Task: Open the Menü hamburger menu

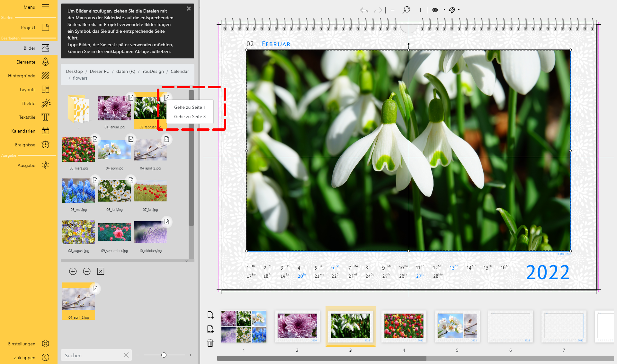Action: (46, 7)
